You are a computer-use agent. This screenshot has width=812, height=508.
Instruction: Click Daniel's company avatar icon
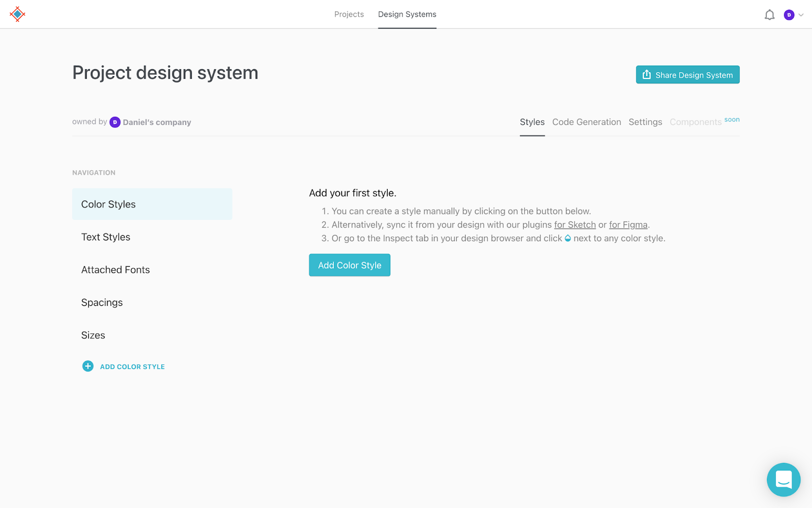[x=115, y=122]
